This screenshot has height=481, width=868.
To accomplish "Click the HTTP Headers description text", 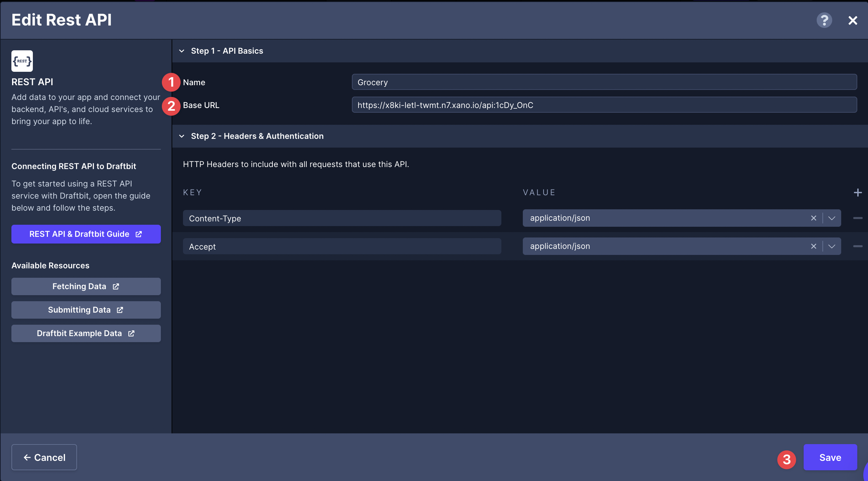I will tap(296, 164).
